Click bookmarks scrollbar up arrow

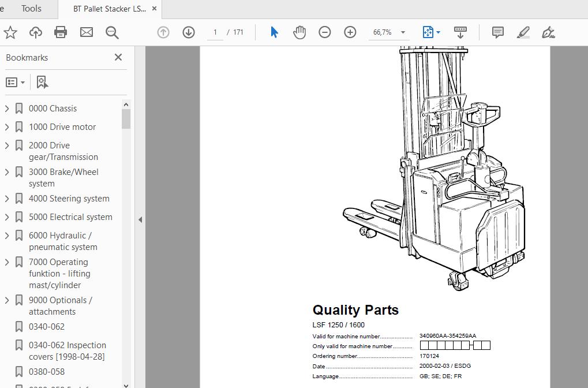click(x=126, y=105)
